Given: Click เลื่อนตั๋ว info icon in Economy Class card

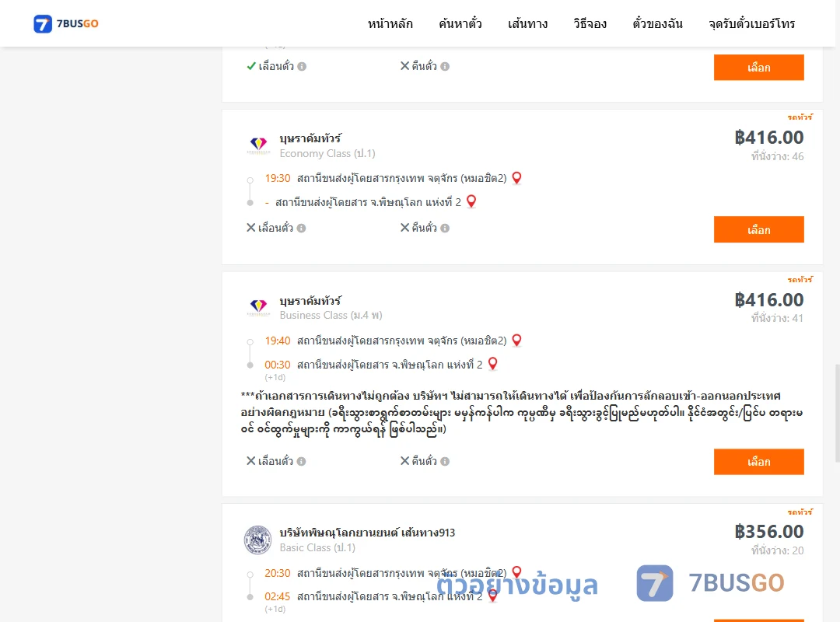Looking at the screenshot, I should click(302, 229).
